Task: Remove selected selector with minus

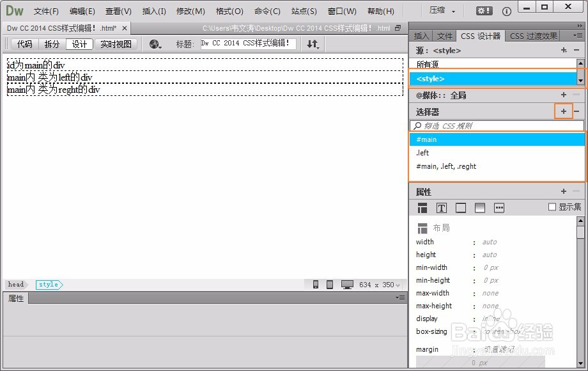Action: [576, 111]
